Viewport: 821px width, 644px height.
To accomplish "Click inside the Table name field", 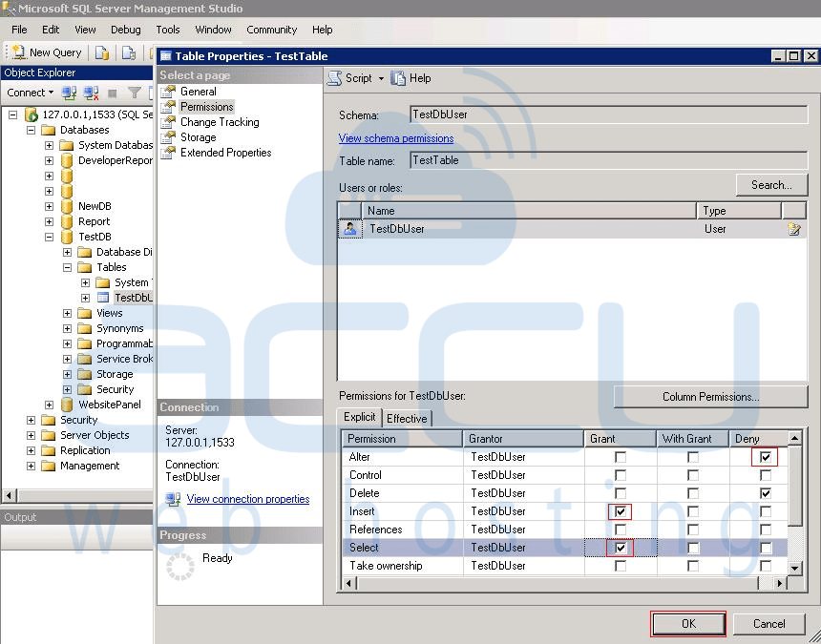I will (573, 161).
